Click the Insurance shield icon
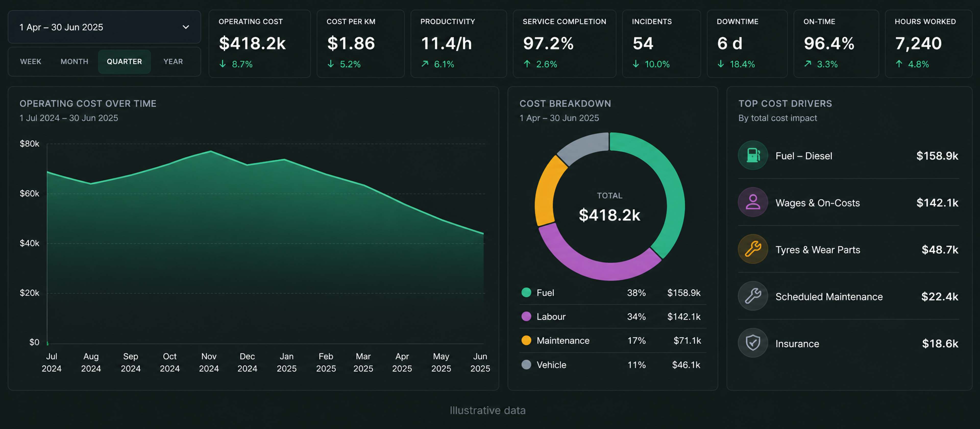Screen dimensions: 980x429 (753, 343)
